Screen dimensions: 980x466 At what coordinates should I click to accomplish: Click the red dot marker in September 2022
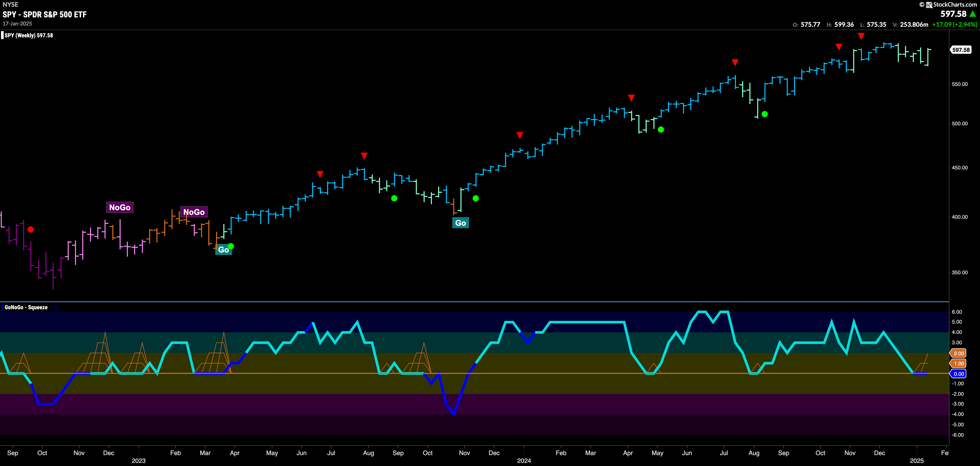coord(31,229)
